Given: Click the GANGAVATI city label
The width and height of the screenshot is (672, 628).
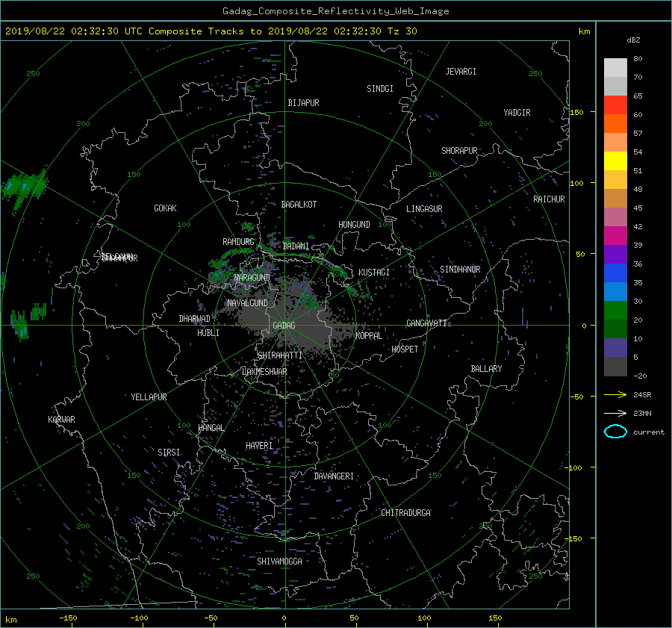Looking at the screenshot, I should (426, 323).
